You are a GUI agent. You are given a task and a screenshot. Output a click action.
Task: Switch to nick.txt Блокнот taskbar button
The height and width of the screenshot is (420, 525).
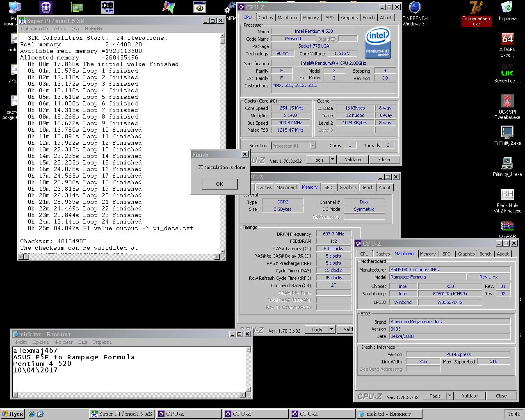pyautogui.click(x=388, y=414)
